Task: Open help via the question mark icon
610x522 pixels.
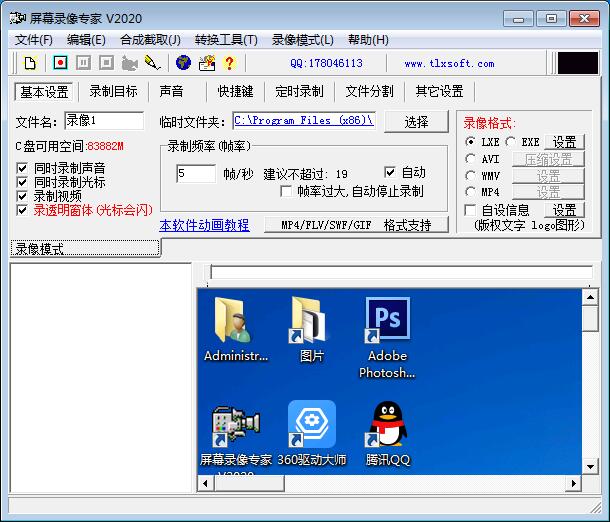Action: click(230, 63)
